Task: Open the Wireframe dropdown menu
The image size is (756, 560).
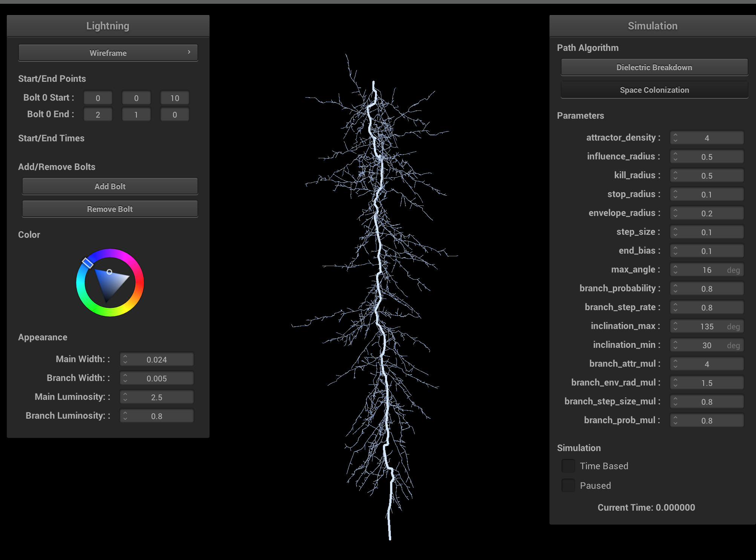Action: coord(108,53)
